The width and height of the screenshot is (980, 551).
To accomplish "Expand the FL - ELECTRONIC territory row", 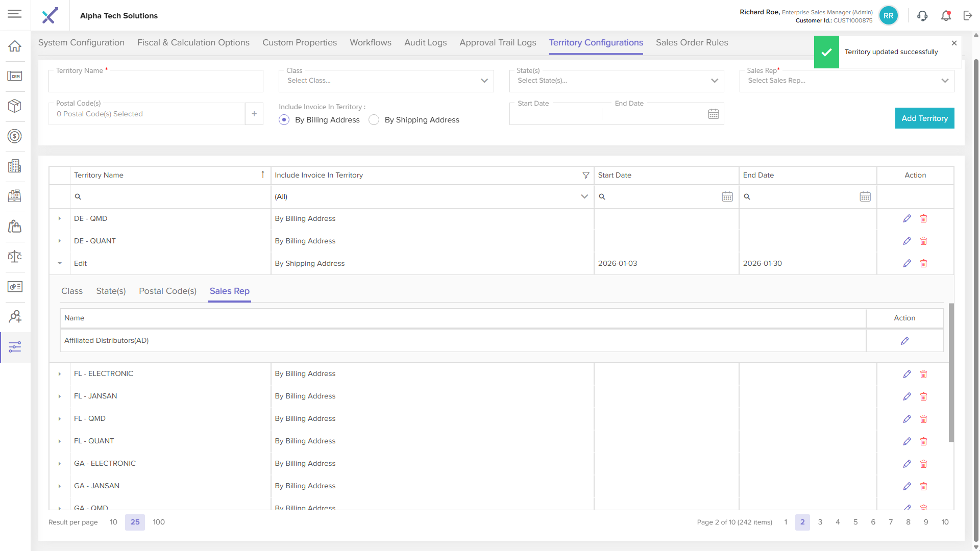I will (x=60, y=374).
